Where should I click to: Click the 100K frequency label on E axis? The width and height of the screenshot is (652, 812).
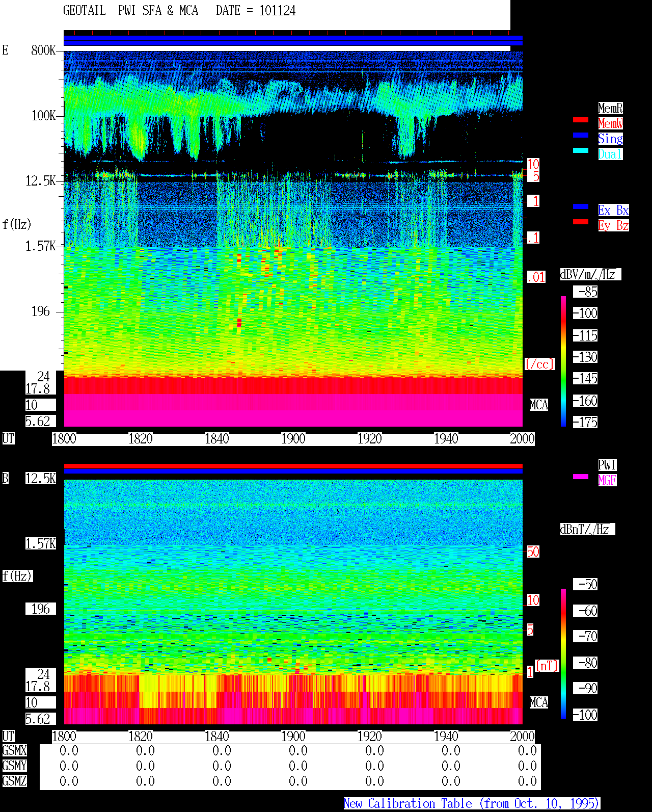[x=43, y=116]
